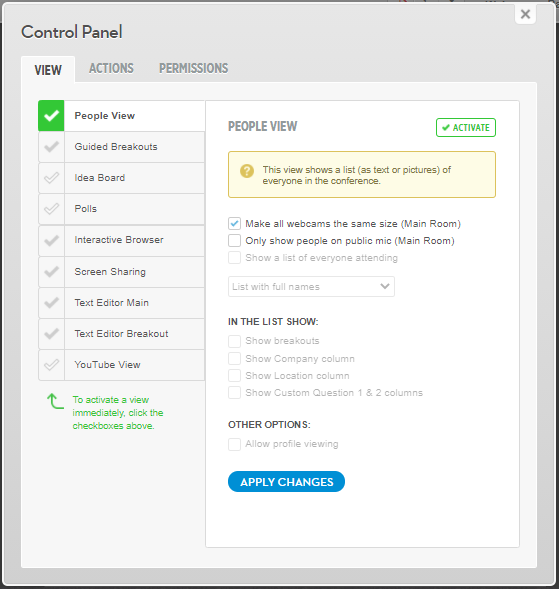Tick Show a list of everyone attending

point(234,258)
